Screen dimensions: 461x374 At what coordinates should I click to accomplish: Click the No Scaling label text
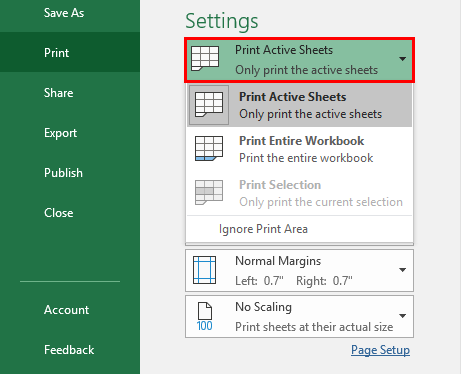point(263,307)
